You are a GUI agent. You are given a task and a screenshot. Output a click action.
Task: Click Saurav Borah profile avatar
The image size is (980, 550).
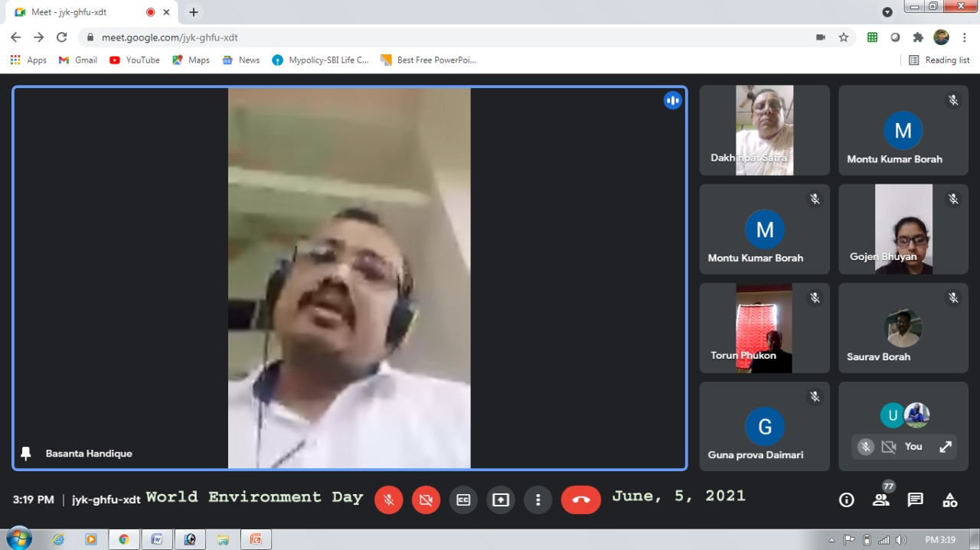[903, 328]
